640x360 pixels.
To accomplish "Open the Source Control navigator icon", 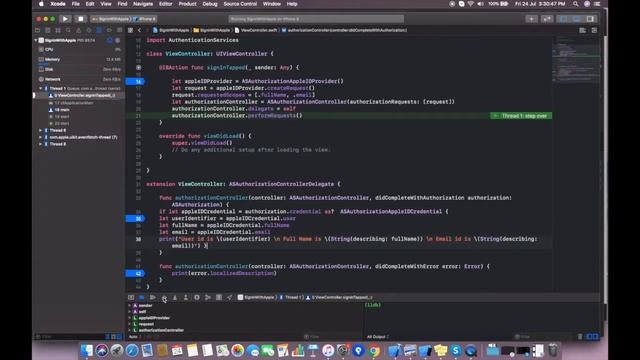I will point(48,30).
